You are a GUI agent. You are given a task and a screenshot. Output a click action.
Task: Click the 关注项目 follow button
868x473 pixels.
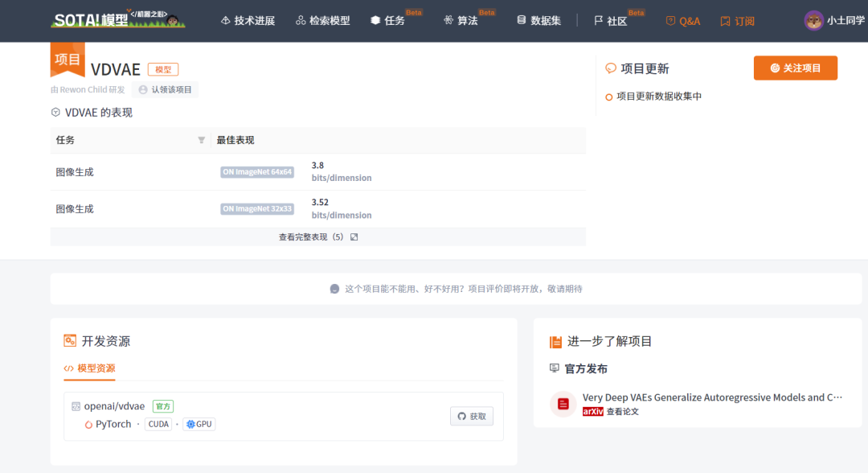point(795,68)
